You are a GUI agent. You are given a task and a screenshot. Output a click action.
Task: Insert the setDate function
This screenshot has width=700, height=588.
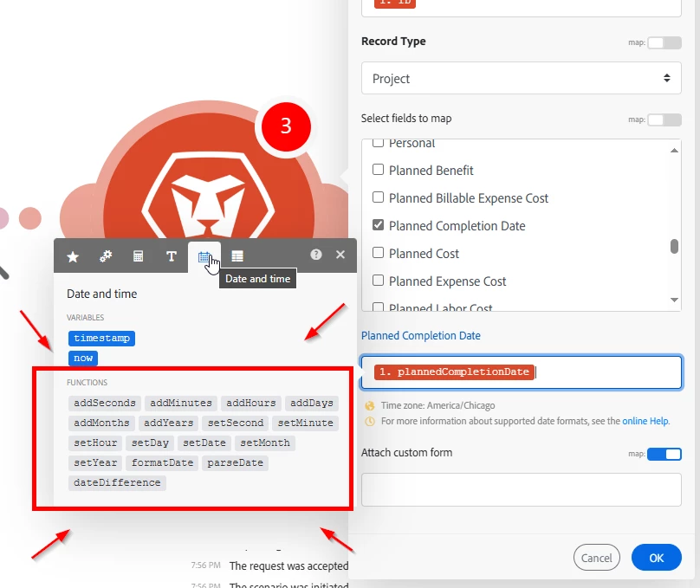[204, 443]
